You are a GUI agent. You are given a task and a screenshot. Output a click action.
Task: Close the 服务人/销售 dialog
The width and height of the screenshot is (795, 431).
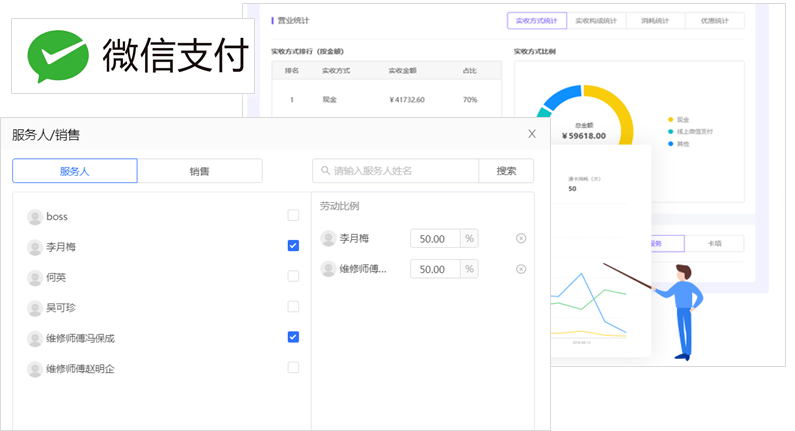pos(532,134)
